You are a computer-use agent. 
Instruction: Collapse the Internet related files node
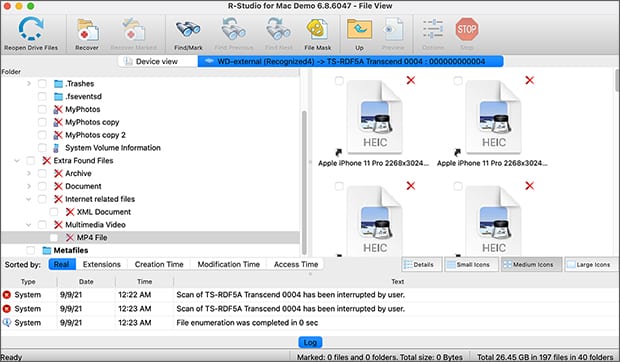pos(28,199)
